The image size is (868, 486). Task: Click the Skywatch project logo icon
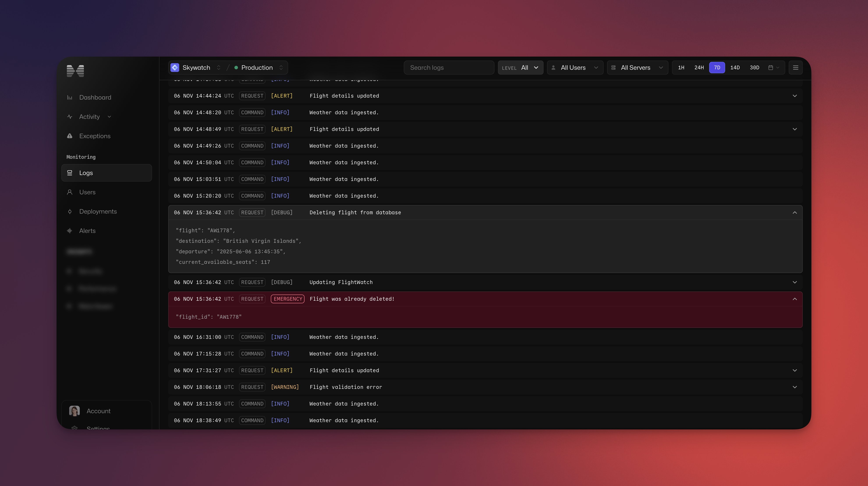coord(175,68)
